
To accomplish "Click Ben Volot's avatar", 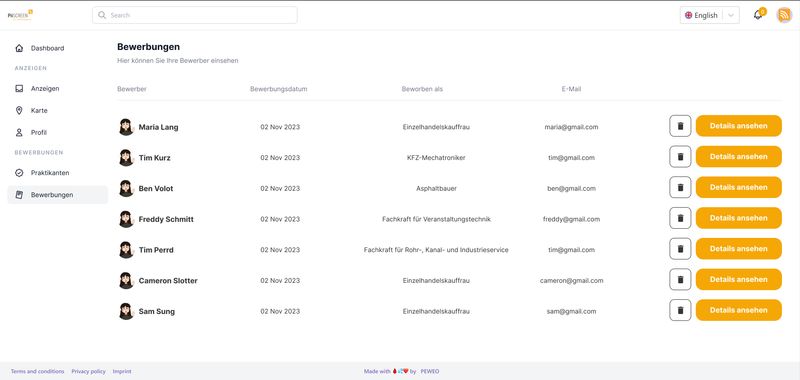I will coord(126,188).
